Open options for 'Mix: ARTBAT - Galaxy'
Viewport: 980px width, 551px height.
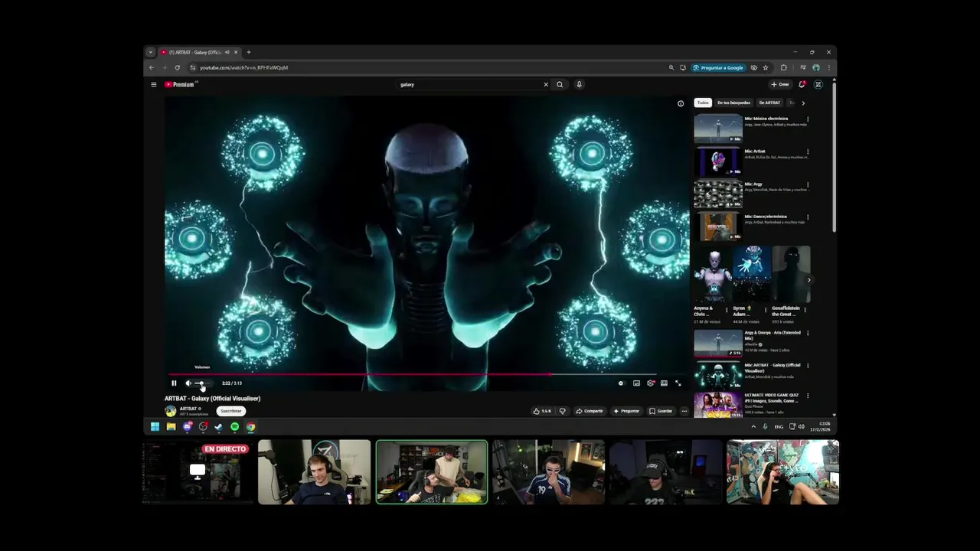[x=808, y=366]
